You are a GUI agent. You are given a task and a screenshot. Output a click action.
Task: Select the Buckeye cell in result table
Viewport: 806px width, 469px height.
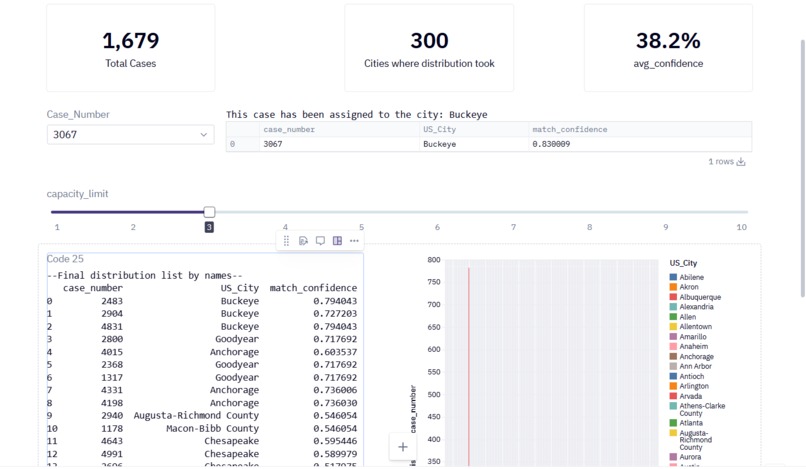474,144
